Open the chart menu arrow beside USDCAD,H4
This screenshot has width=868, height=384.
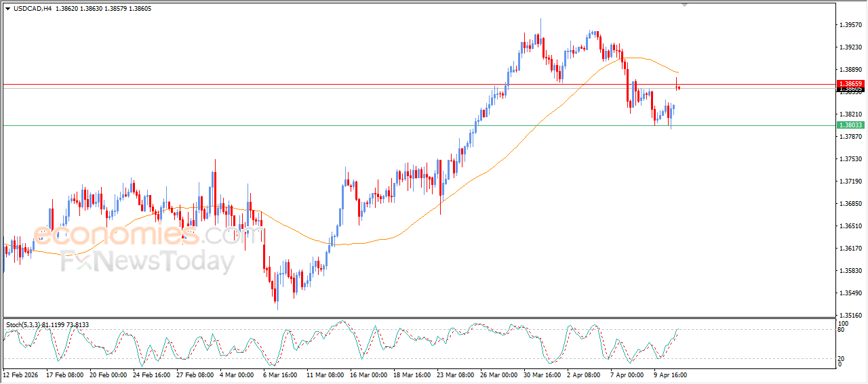pos(7,9)
